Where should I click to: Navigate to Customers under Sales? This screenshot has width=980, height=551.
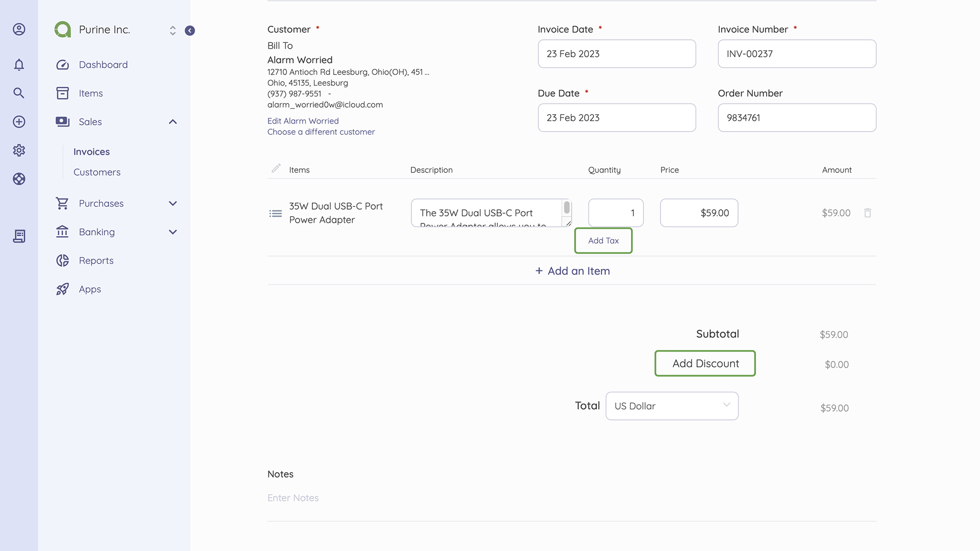tap(96, 172)
